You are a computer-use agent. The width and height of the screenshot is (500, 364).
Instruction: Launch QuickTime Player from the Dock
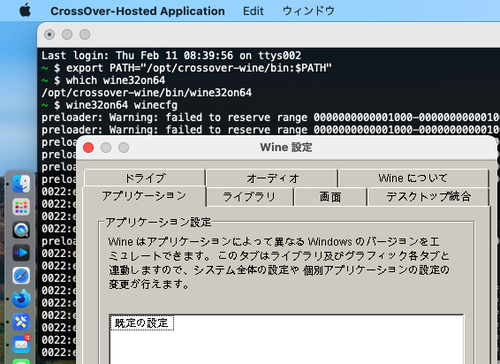(x=21, y=230)
